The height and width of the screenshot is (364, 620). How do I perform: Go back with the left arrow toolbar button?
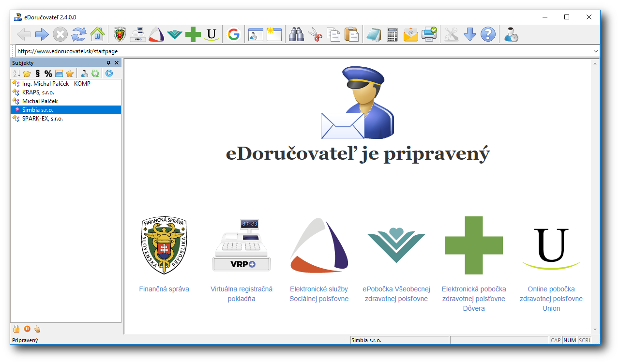(x=24, y=34)
